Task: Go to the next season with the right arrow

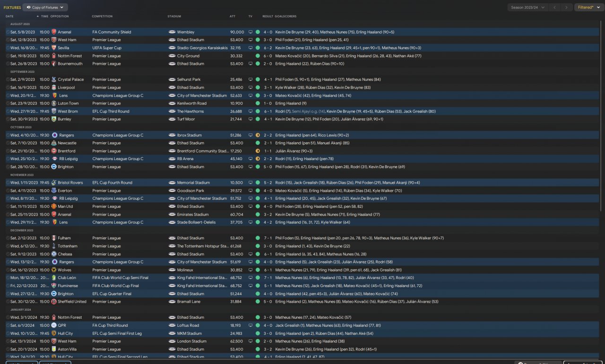Action: (567, 8)
